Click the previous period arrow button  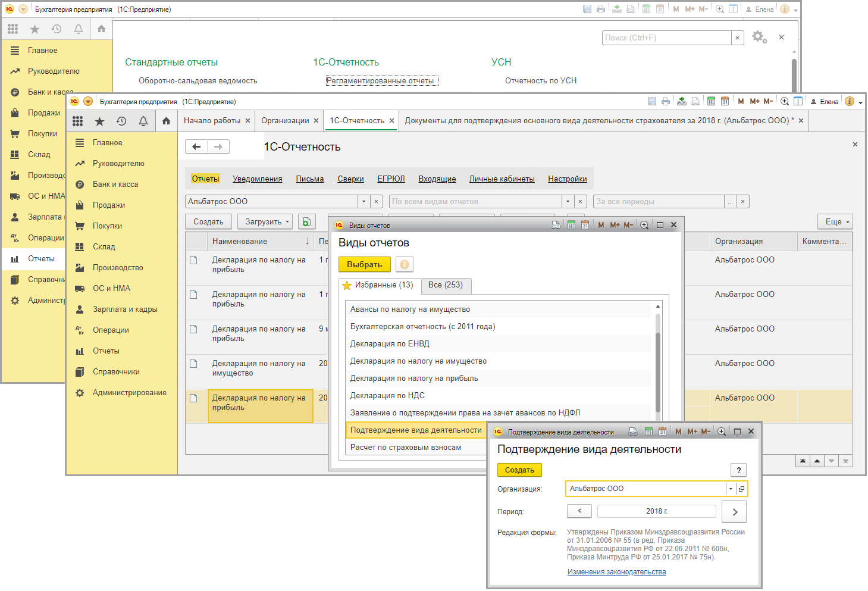tap(579, 511)
